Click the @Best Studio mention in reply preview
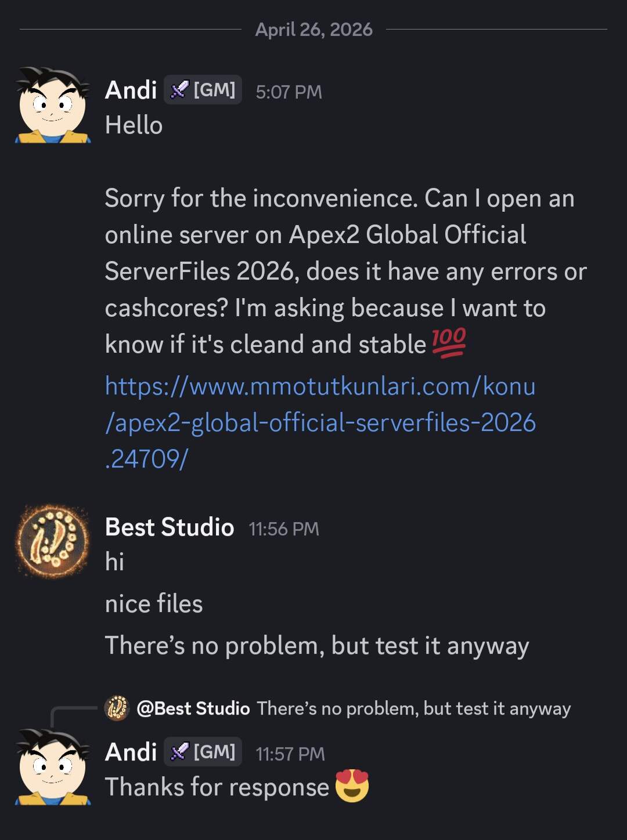The image size is (627, 840). [193, 708]
